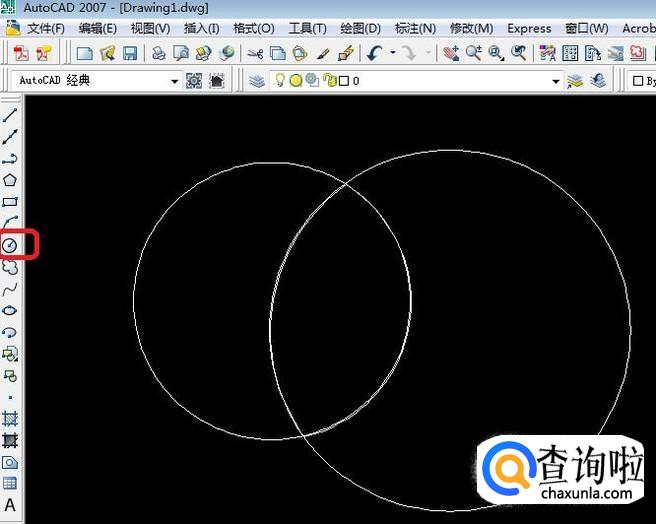Open the 文件(F) menu
This screenshot has width=656, height=524.
point(46,28)
